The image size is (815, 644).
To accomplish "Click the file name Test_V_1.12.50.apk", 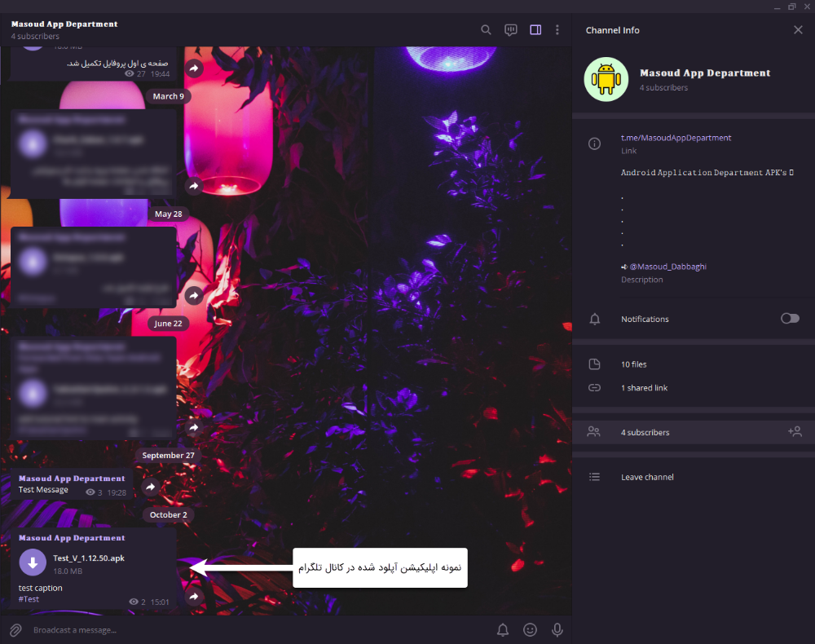I will pyautogui.click(x=89, y=558).
